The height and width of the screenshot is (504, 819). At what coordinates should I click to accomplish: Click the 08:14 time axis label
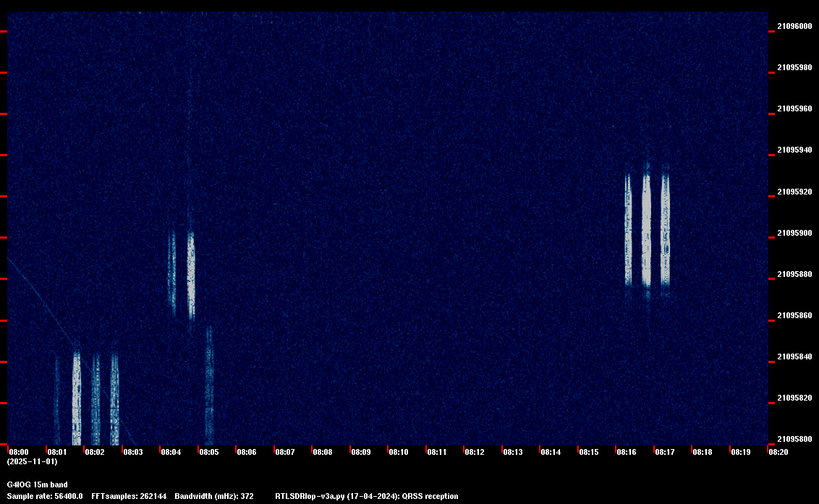tap(551, 452)
